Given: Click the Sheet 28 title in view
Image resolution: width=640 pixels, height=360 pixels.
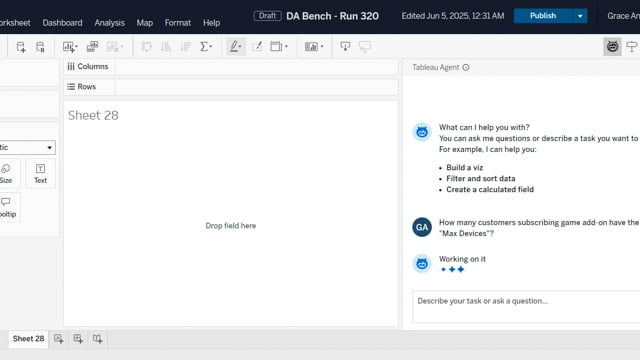Looking at the screenshot, I should [x=93, y=116].
